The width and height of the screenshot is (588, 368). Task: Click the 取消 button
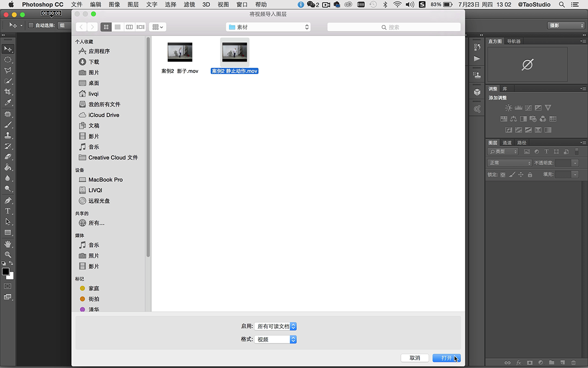click(415, 358)
